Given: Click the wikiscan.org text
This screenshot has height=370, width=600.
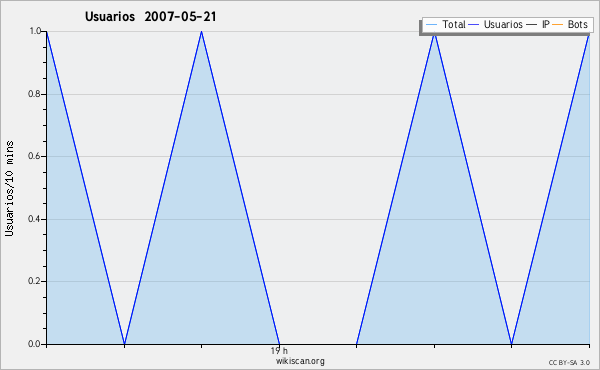Looking at the screenshot, I should click(x=300, y=361).
